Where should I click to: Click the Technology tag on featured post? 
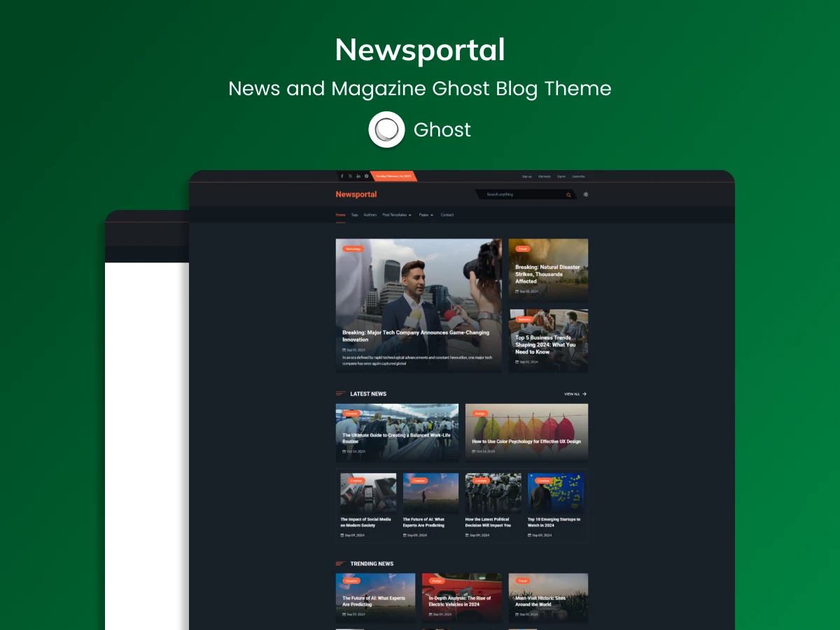(x=353, y=248)
